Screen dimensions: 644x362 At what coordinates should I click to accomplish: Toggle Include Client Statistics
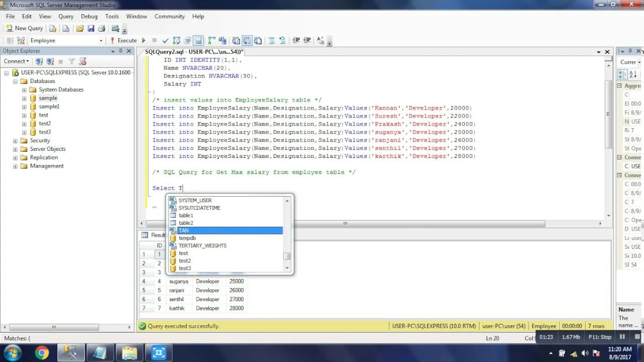click(x=222, y=40)
